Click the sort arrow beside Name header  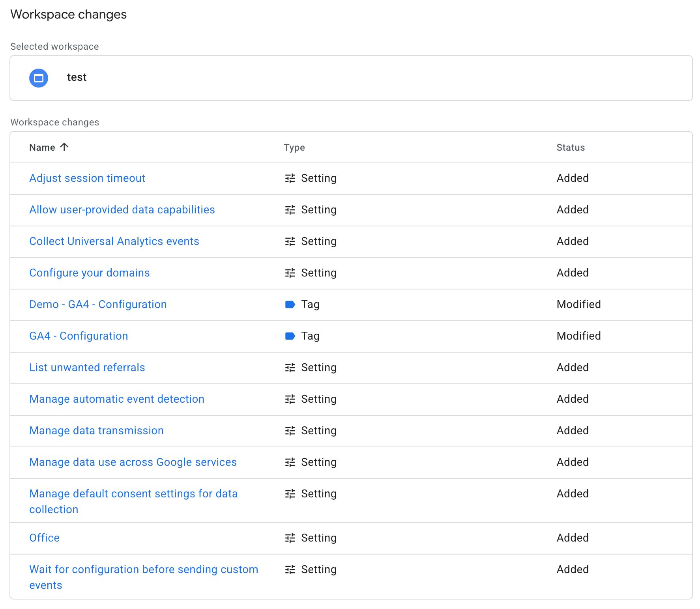(x=64, y=147)
